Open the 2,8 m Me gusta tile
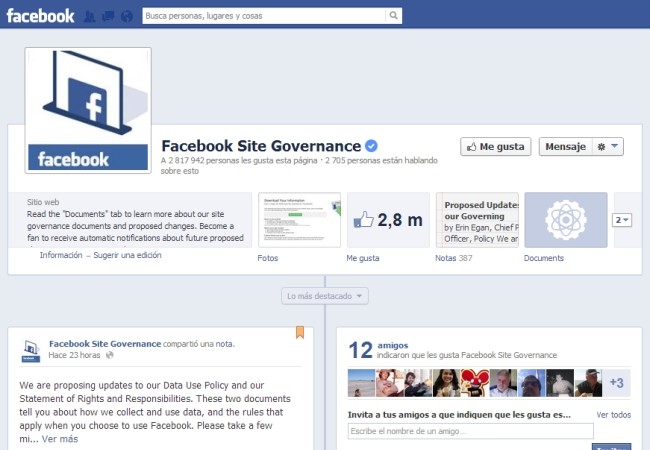The height and width of the screenshot is (450, 650). pyautogui.click(x=388, y=220)
